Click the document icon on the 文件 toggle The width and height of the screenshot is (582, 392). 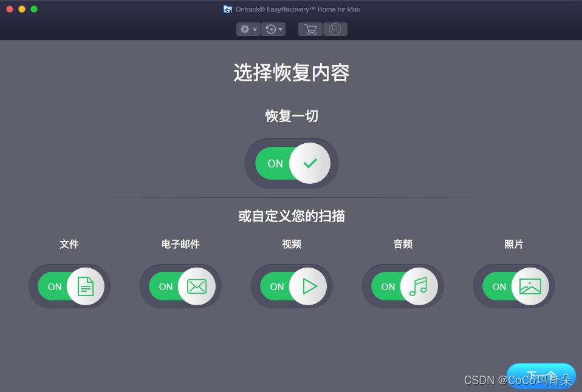(85, 286)
